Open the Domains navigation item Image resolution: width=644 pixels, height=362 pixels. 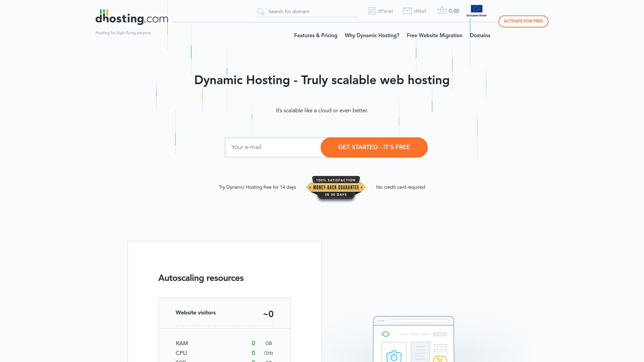(480, 36)
